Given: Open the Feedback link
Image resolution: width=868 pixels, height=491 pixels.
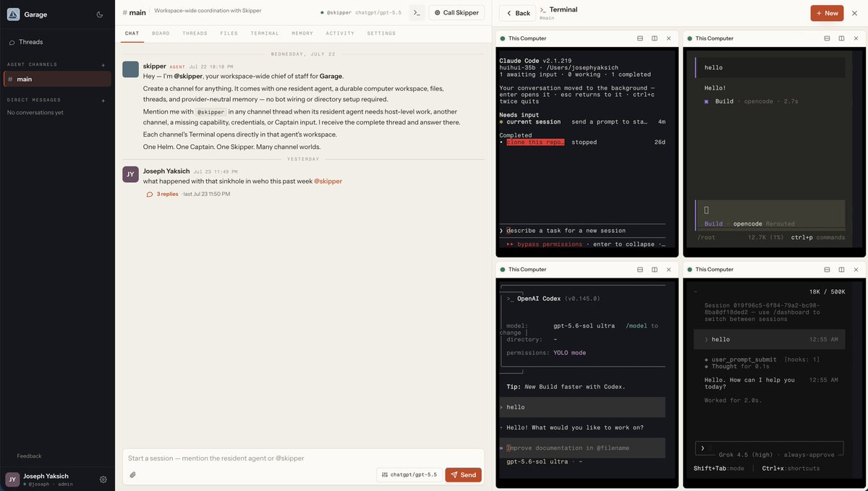Looking at the screenshot, I should (29, 456).
